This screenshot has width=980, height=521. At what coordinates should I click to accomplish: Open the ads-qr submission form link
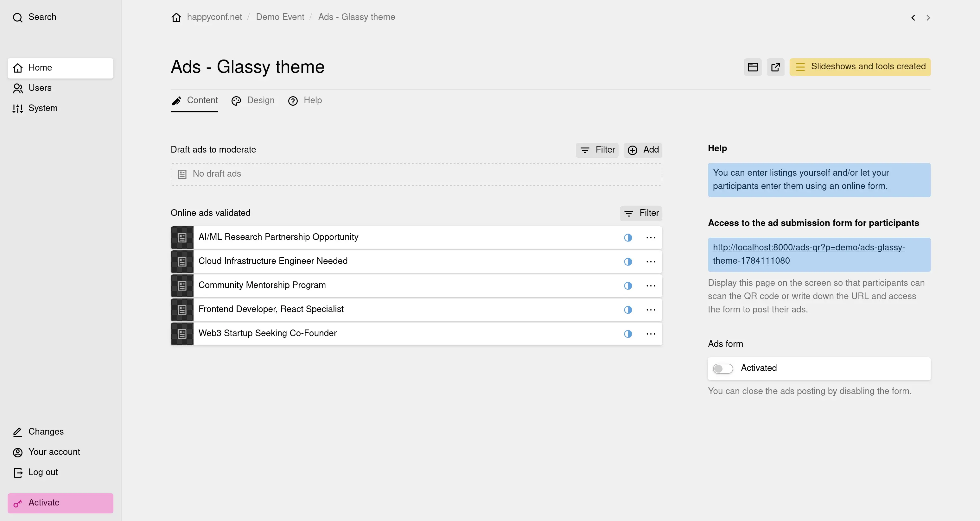pyautogui.click(x=809, y=254)
